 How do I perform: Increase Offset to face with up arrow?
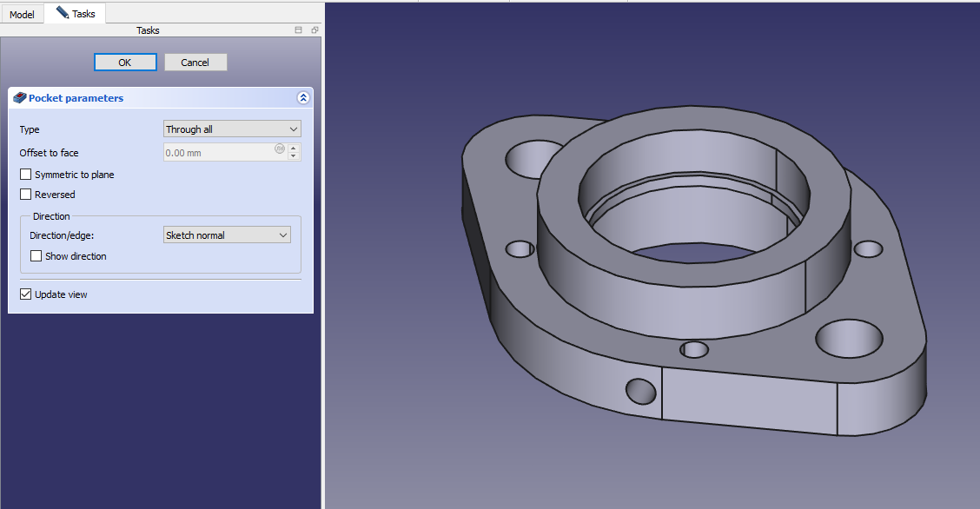pos(294,148)
